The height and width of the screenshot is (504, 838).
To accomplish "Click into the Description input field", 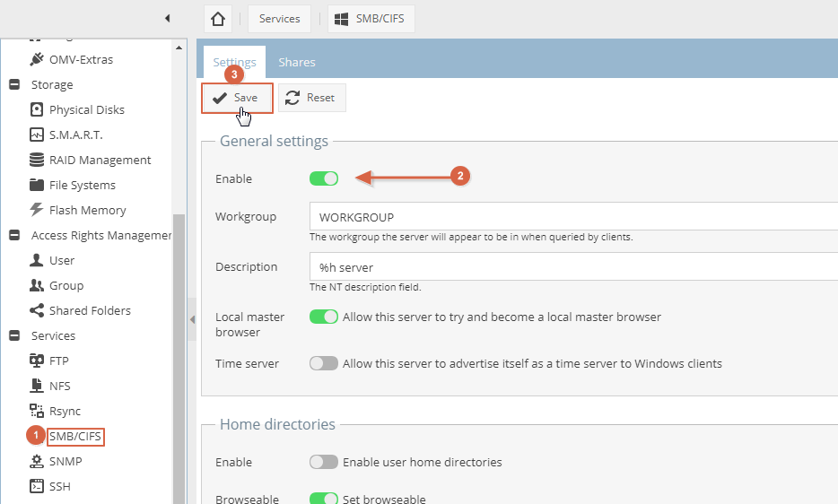I will (x=573, y=266).
